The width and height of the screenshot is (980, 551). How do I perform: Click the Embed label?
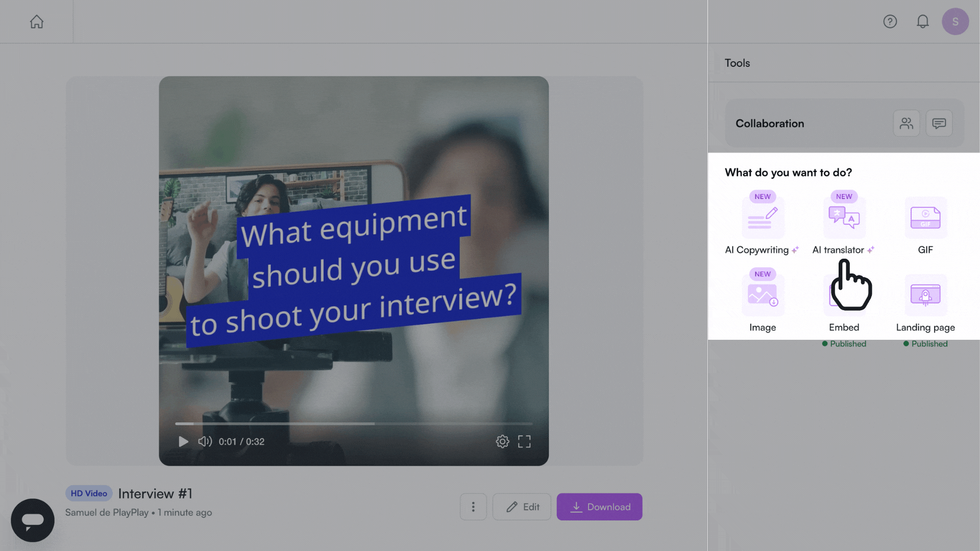point(844,328)
